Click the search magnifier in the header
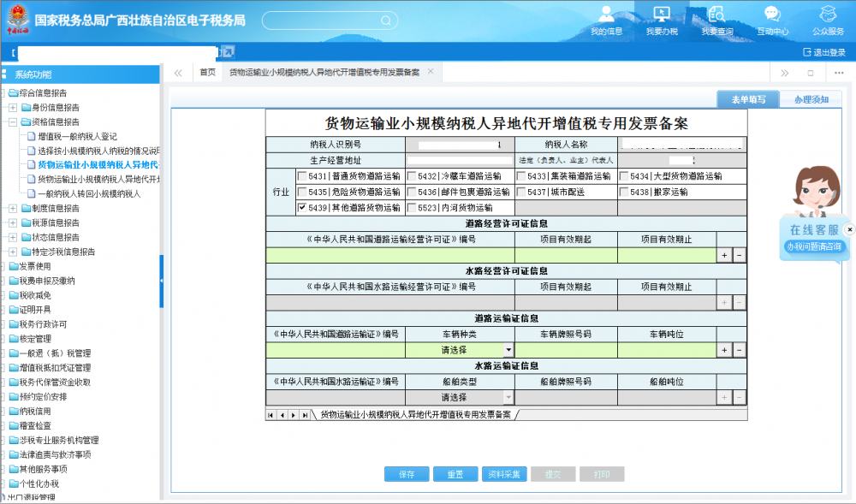 click(386, 20)
